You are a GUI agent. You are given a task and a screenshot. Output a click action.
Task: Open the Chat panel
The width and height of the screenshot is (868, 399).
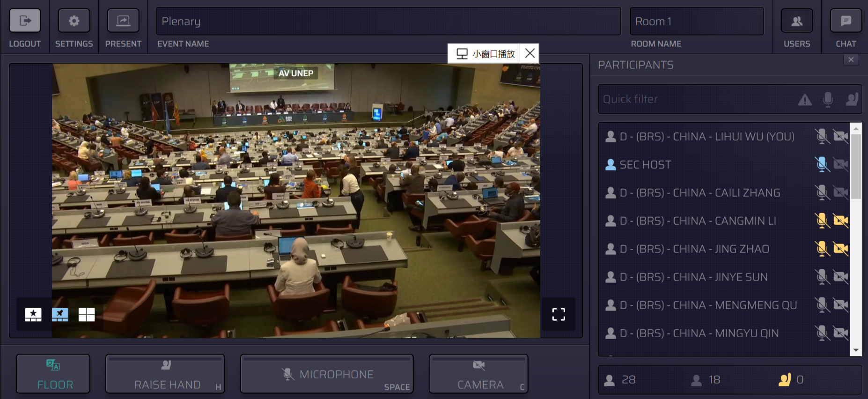click(x=846, y=21)
